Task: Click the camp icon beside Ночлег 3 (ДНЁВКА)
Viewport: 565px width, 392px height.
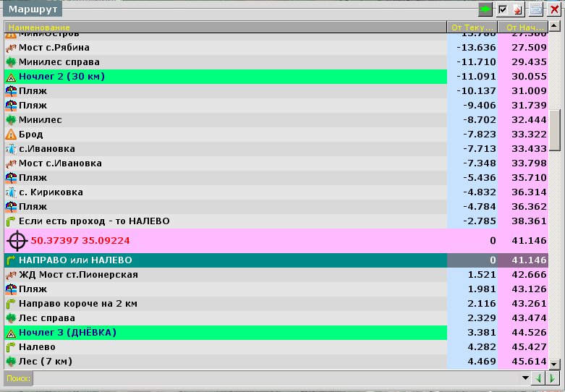Action: point(11,333)
